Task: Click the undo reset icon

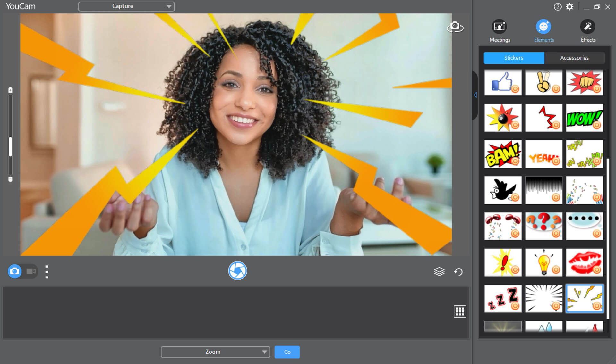Action: tap(459, 271)
